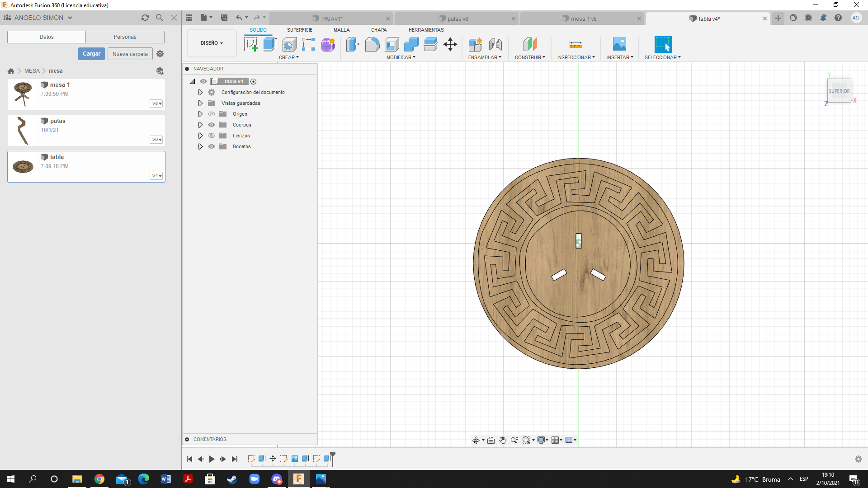Click the Nueva carpeta button
This screenshot has height=488, width=868.
click(x=130, y=54)
